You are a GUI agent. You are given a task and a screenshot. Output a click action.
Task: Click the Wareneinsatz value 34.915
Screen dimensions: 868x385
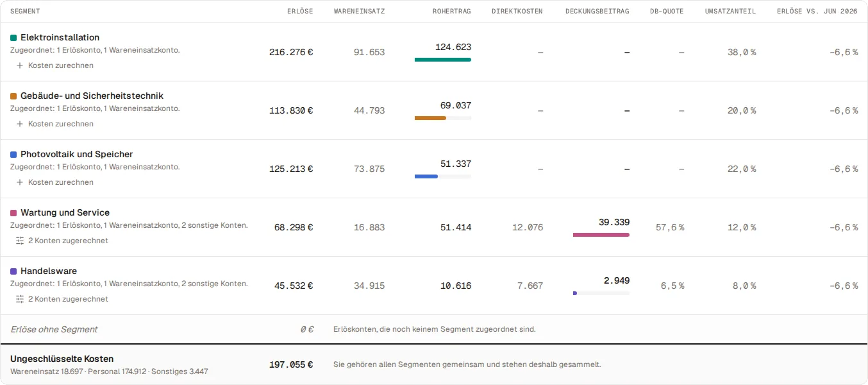369,286
